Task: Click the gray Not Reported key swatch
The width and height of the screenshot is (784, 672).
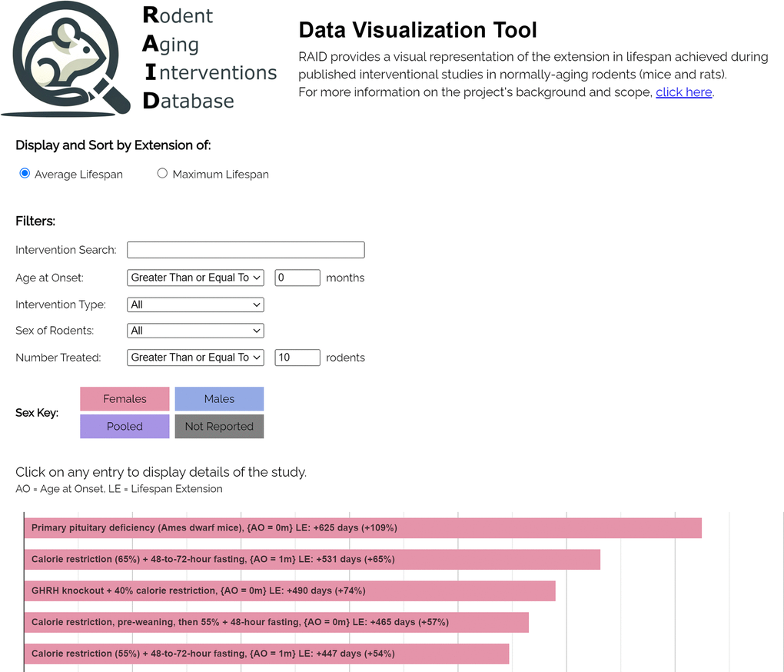Action: click(x=219, y=427)
